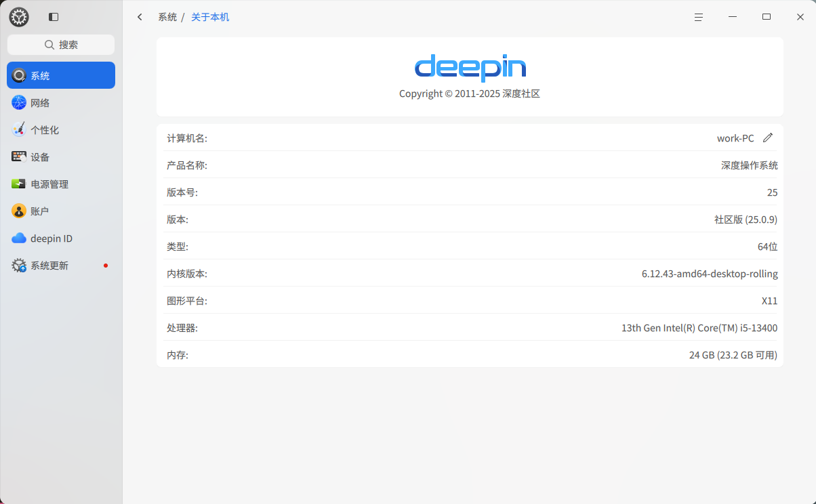Click the 搜索 search field
Screen dimensions: 816x504
click(61, 45)
